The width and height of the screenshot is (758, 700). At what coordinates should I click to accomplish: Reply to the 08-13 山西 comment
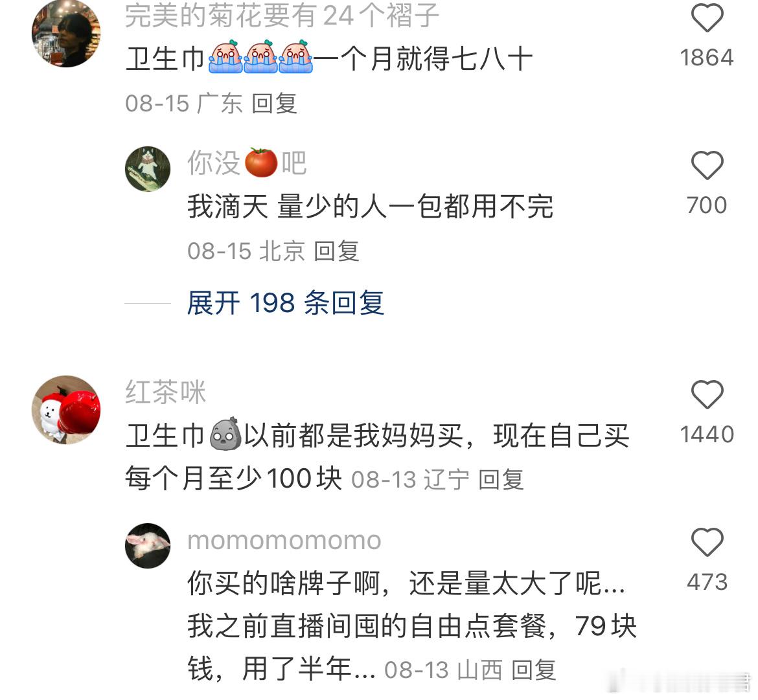(x=534, y=670)
